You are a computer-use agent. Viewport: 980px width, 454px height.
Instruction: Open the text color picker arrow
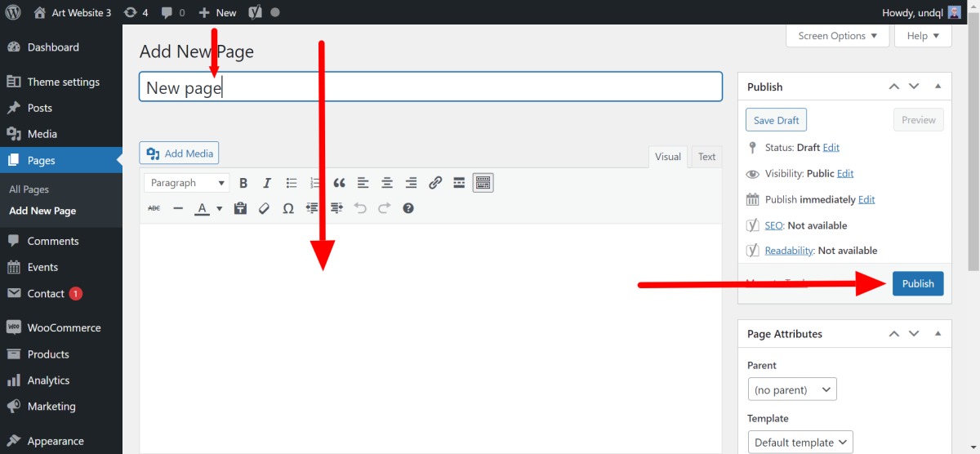tap(219, 208)
